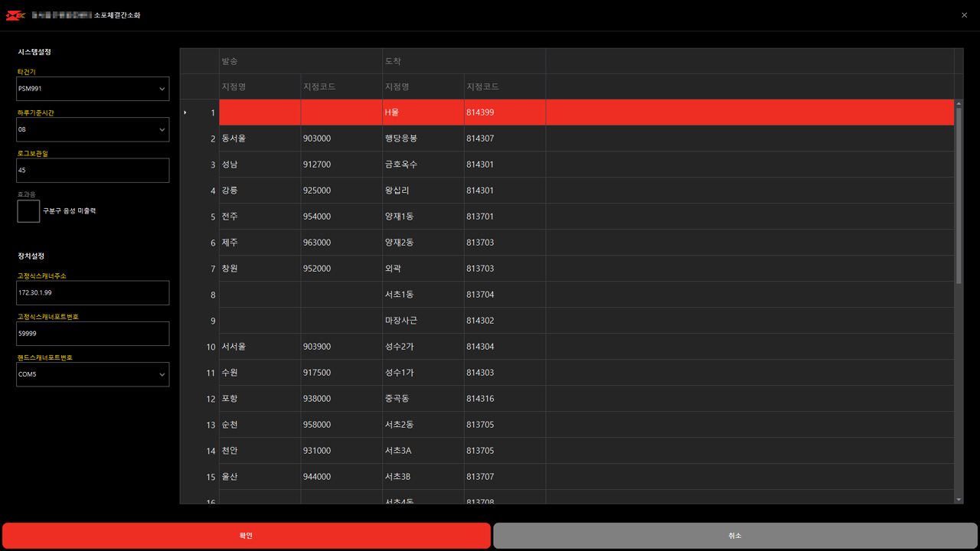
Task: Select the 954000 cell
Action: point(341,217)
